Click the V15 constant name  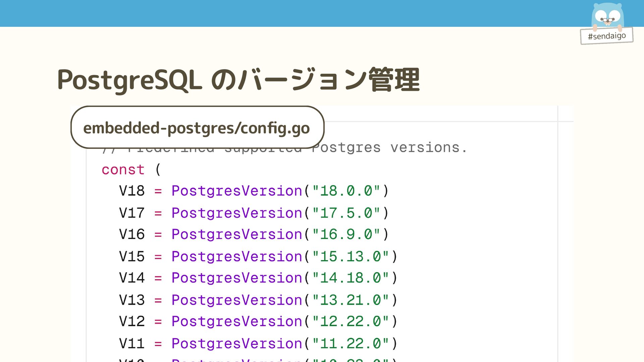pyautogui.click(x=132, y=257)
